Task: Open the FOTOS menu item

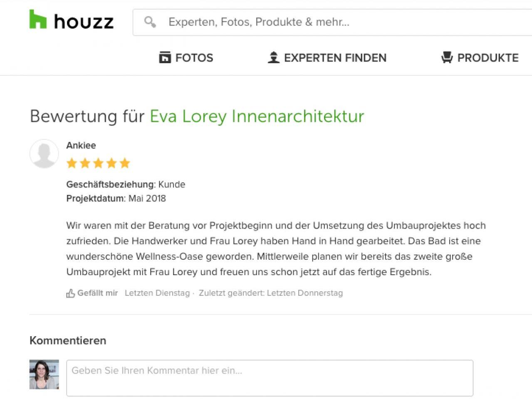Action: (x=186, y=57)
